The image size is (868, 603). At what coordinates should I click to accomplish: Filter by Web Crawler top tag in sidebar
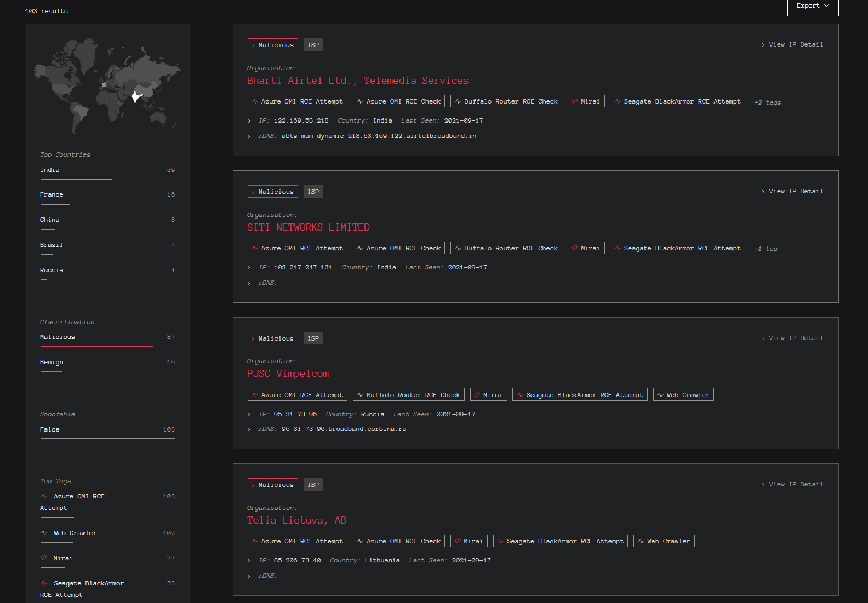pyautogui.click(x=107, y=536)
